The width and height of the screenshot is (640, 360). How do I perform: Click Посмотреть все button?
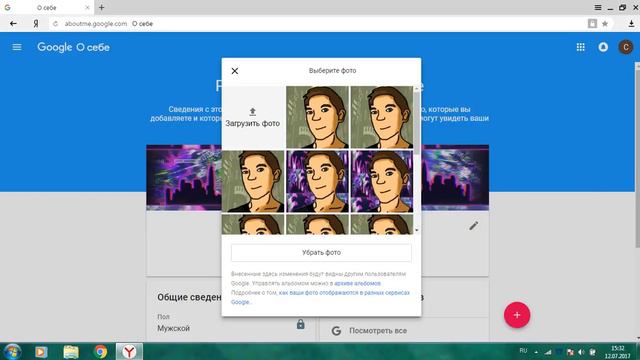[378, 331]
